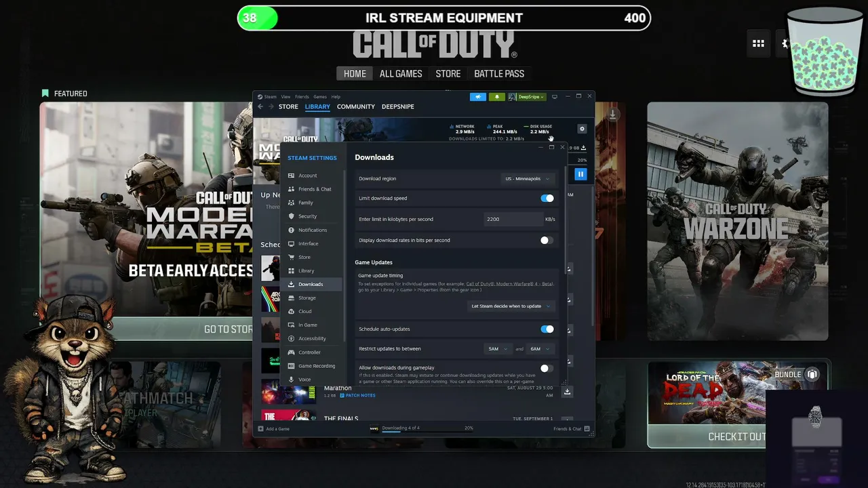Open the Accessibility settings icon
868x488 pixels.
[x=292, y=338]
